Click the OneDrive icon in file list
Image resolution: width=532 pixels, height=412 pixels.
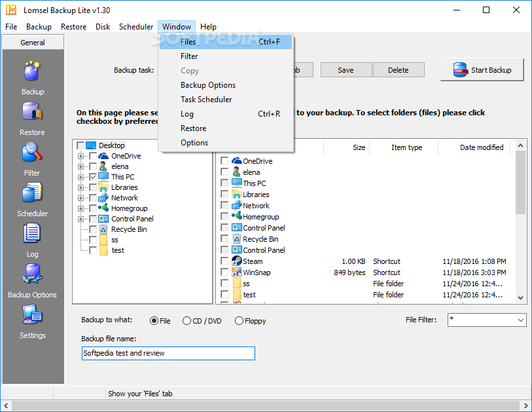(236, 161)
